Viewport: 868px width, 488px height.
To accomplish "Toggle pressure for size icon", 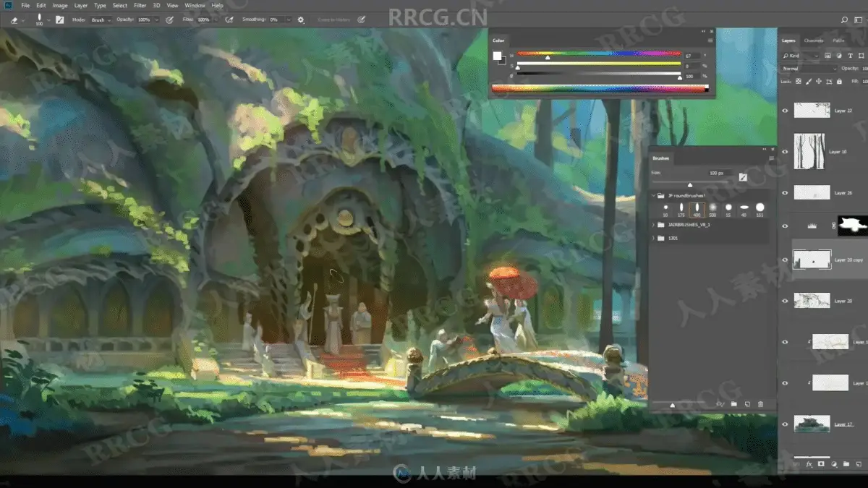I will (x=360, y=20).
